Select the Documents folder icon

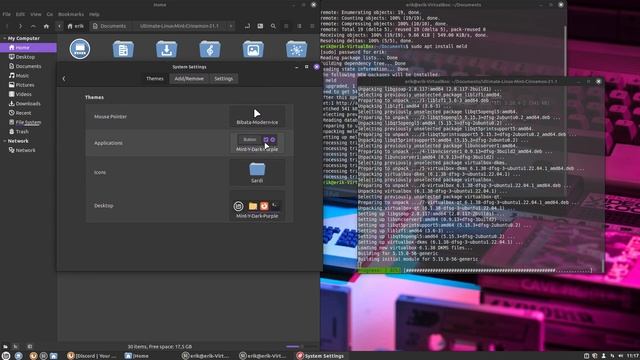tap(123, 49)
